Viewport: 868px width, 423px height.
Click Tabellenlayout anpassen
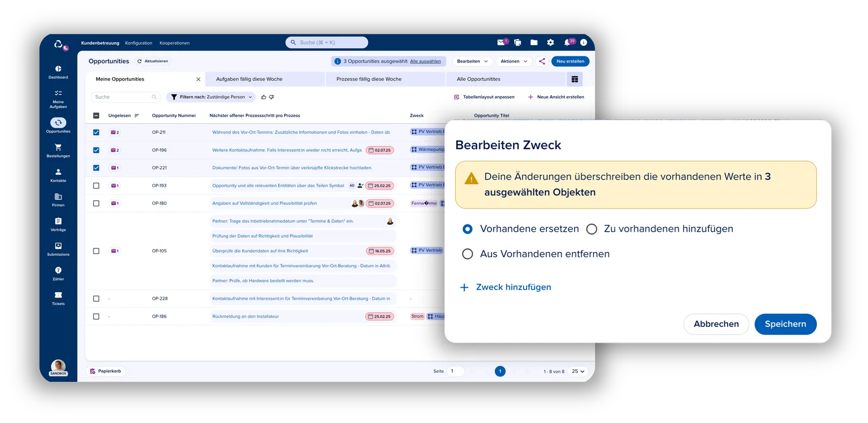pyautogui.click(x=484, y=97)
